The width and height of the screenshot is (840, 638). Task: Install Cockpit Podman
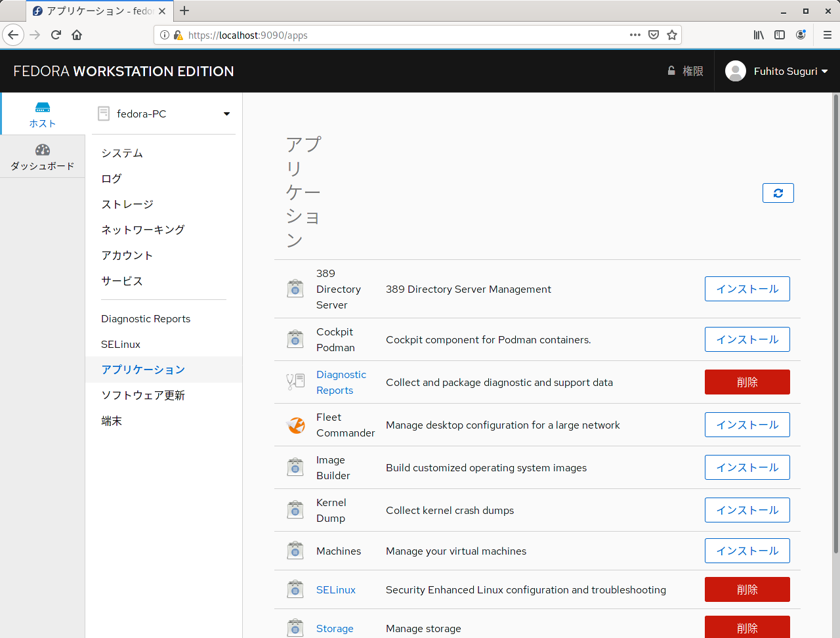(x=747, y=339)
